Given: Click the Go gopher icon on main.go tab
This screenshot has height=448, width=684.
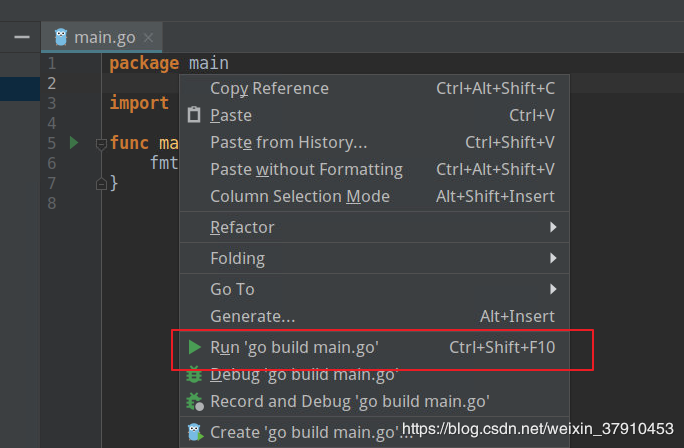Looking at the screenshot, I should 61,38.
